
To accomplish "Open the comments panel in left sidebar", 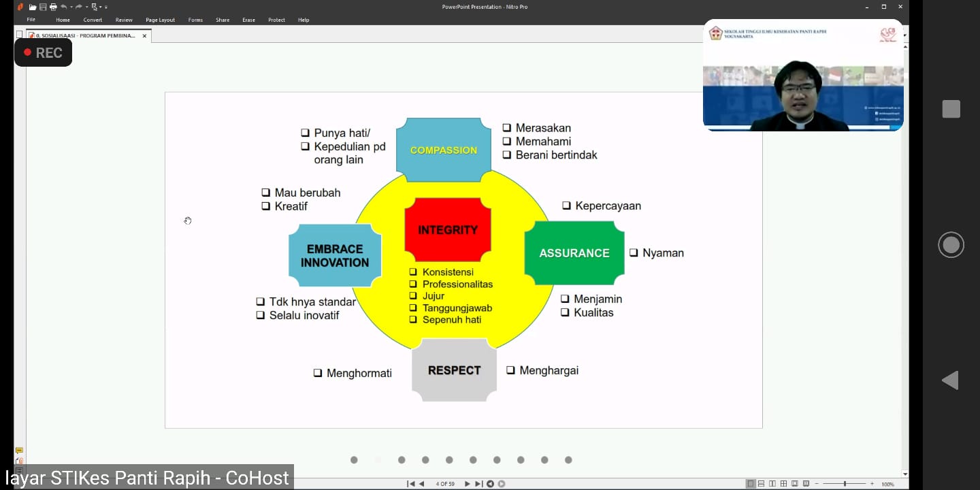I will (19, 451).
